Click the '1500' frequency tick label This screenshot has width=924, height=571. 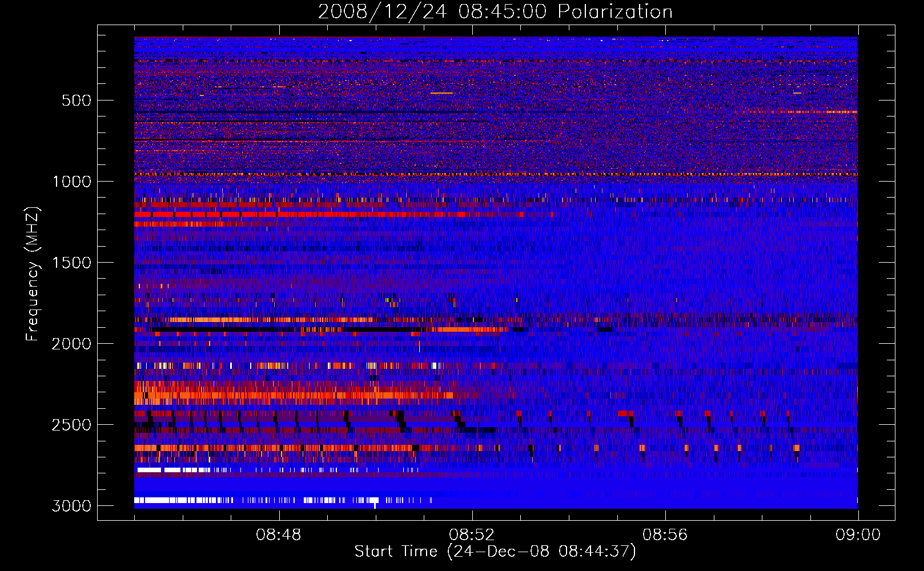[72, 263]
